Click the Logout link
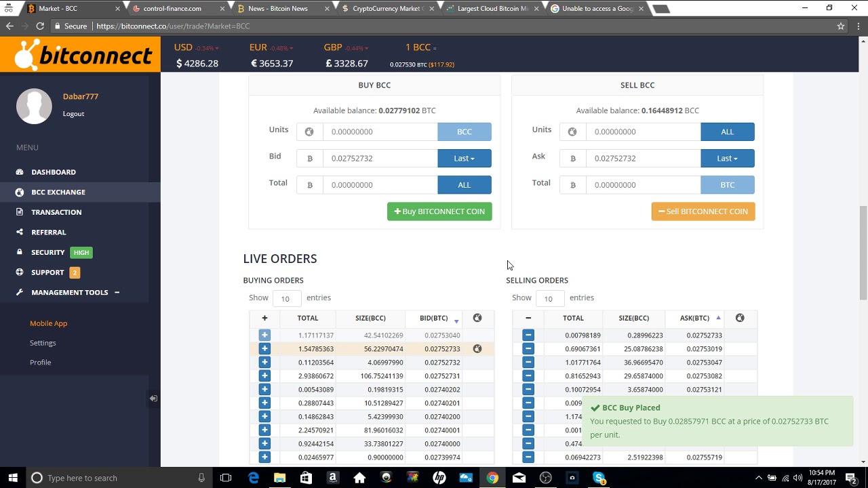The width and height of the screenshot is (868, 488). [73, 114]
